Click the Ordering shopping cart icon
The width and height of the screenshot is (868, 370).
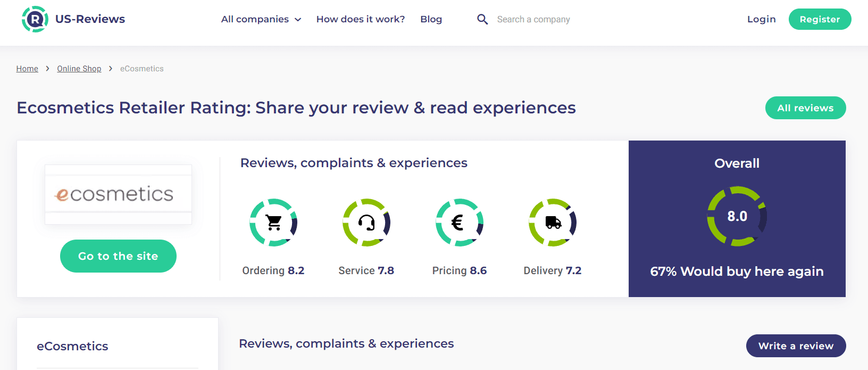point(273,223)
